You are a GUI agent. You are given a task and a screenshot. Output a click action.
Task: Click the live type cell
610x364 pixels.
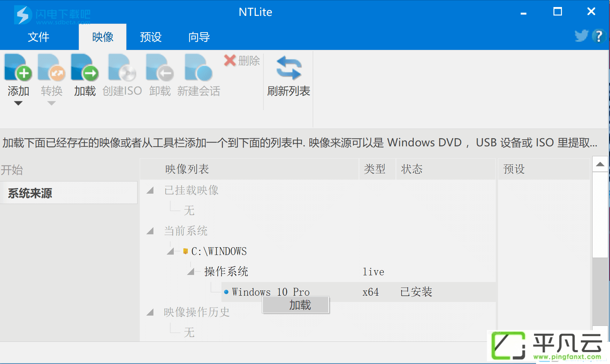(x=373, y=272)
